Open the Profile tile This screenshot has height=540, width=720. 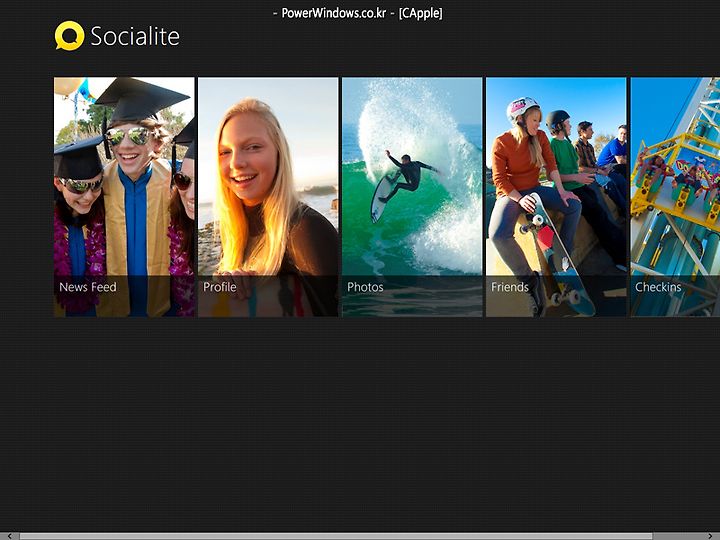[268, 197]
